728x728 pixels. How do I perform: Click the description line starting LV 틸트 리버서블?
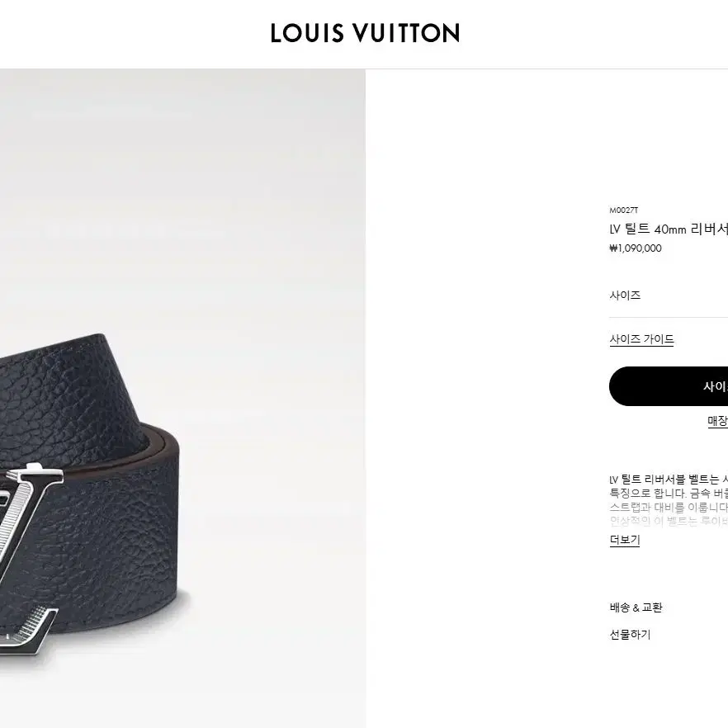tap(669, 480)
